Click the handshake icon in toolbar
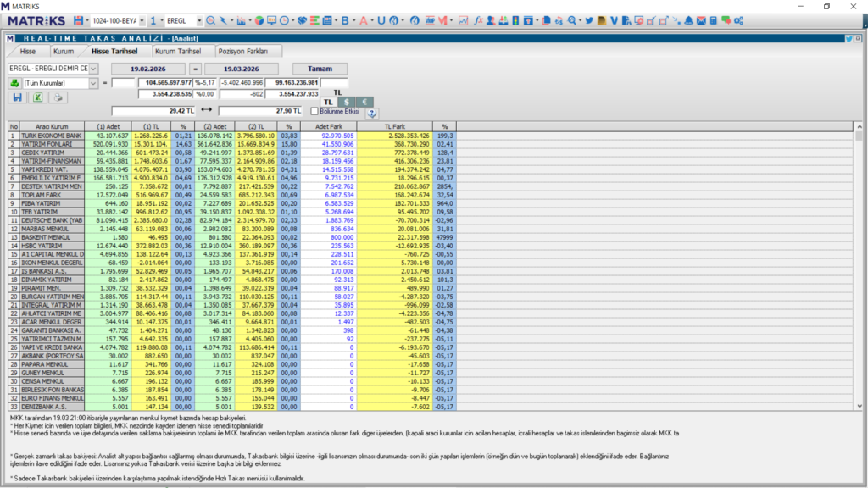Image resolution: width=868 pixels, height=488 pixels. coord(302,20)
